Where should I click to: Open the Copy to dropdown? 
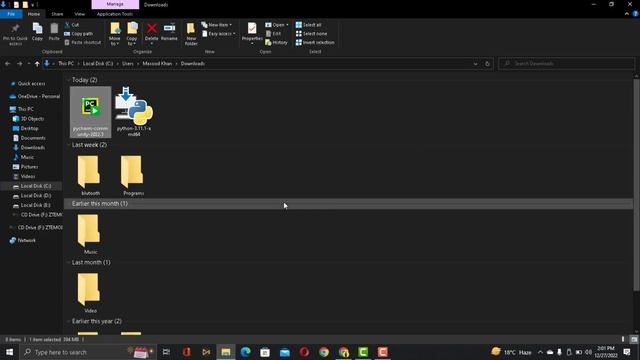132,41
